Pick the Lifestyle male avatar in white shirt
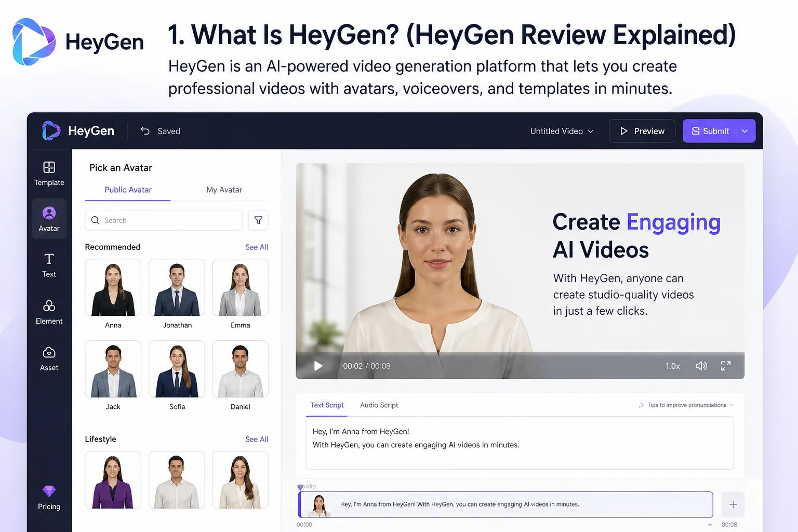 (x=177, y=480)
